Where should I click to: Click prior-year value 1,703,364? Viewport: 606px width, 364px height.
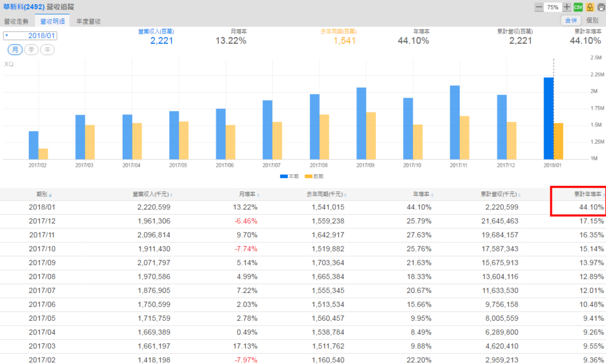point(328,263)
